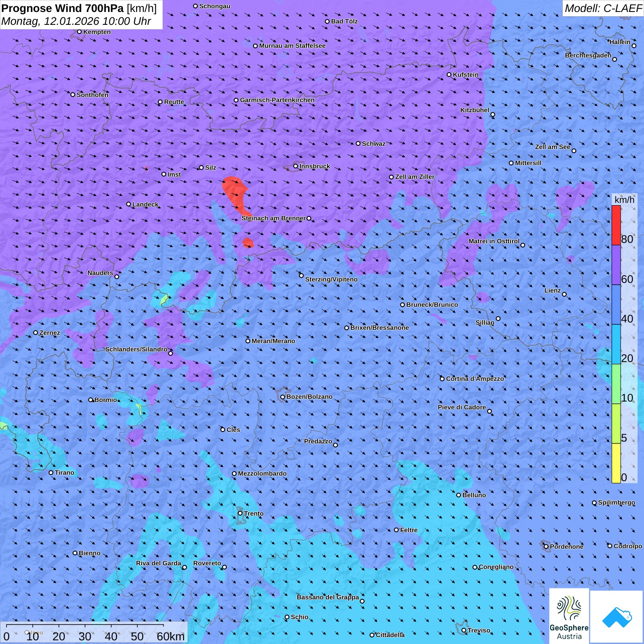Click the Feltre location dot
Screen dimensions: 644x644
(x=397, y=530)
